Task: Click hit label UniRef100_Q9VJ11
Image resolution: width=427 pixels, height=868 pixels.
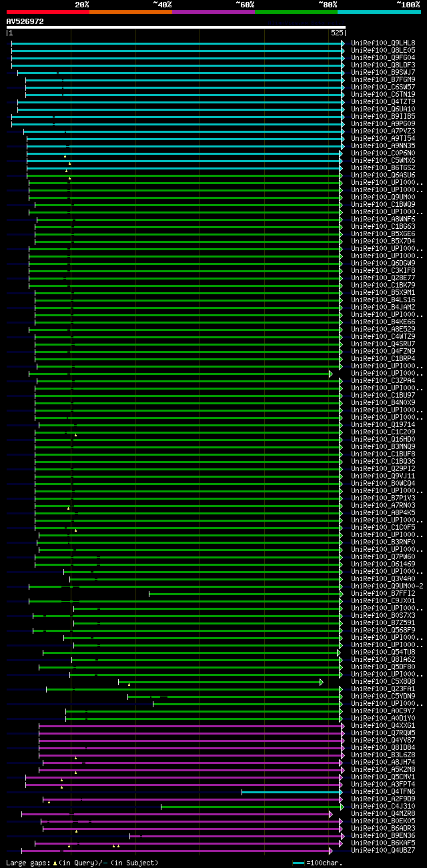Action: (383, 476)
